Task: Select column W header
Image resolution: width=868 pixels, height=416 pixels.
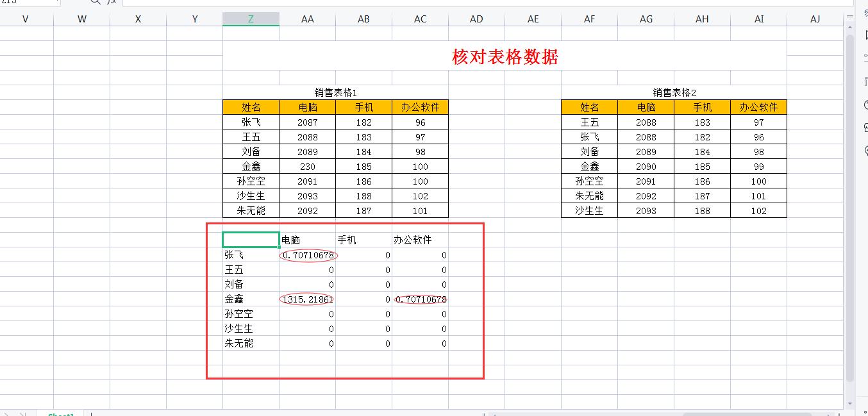Action: tap(82, 19)
